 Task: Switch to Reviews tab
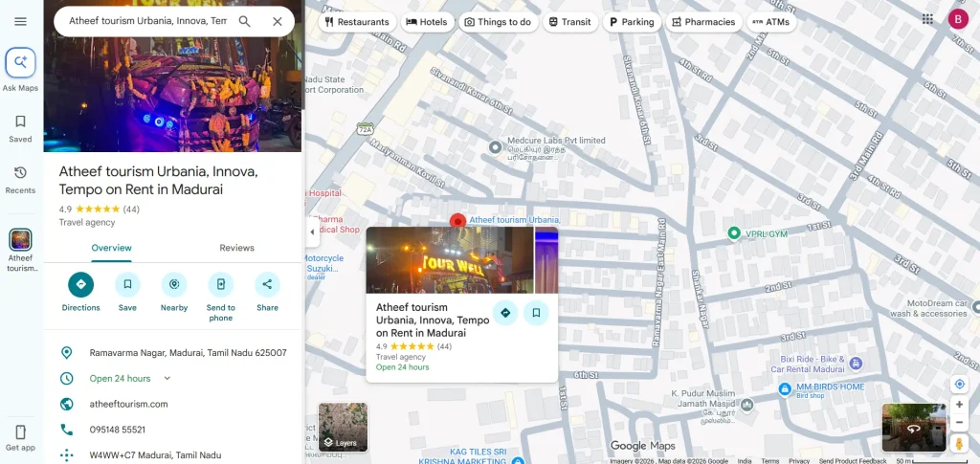(237, 248)
